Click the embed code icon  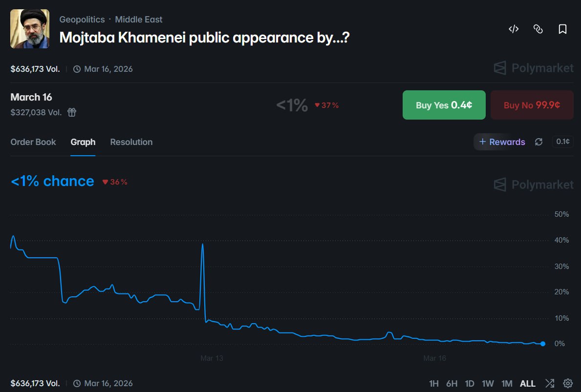[513, 29]
